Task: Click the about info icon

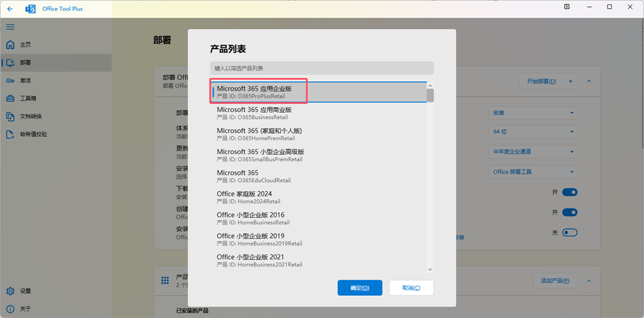Action: [x=11, y=309]
